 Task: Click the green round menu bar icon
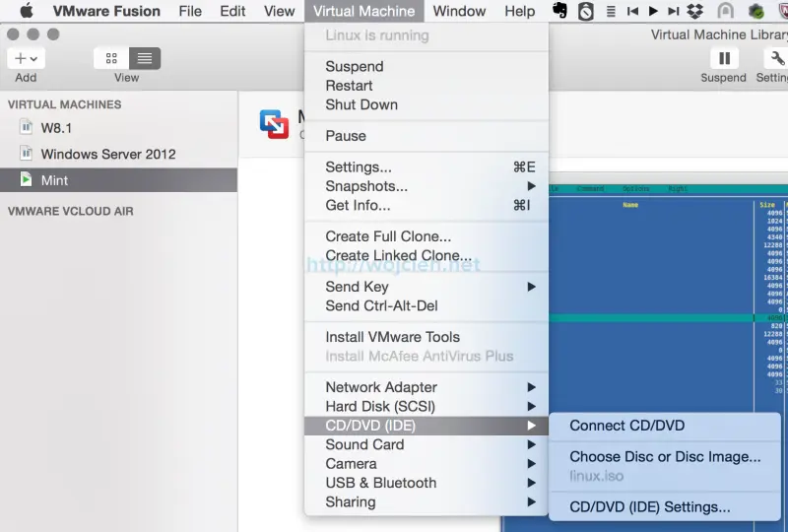[x=755, y=11]
